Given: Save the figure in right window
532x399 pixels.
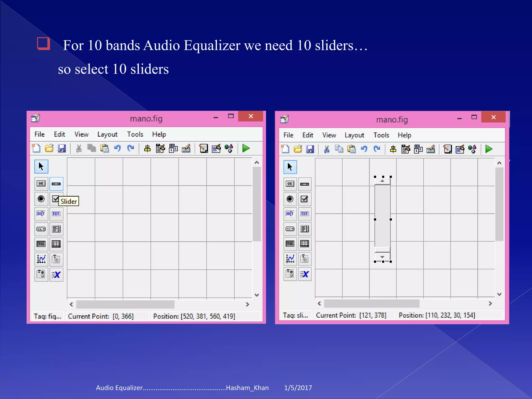Looking at the screenshot, I should pyautogui.click(x=310, y=149).
